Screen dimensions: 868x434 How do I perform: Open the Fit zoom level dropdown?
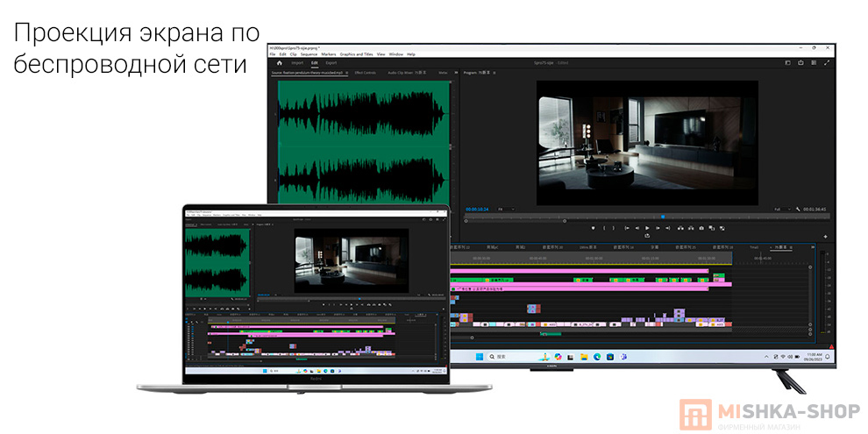(505, 210)
